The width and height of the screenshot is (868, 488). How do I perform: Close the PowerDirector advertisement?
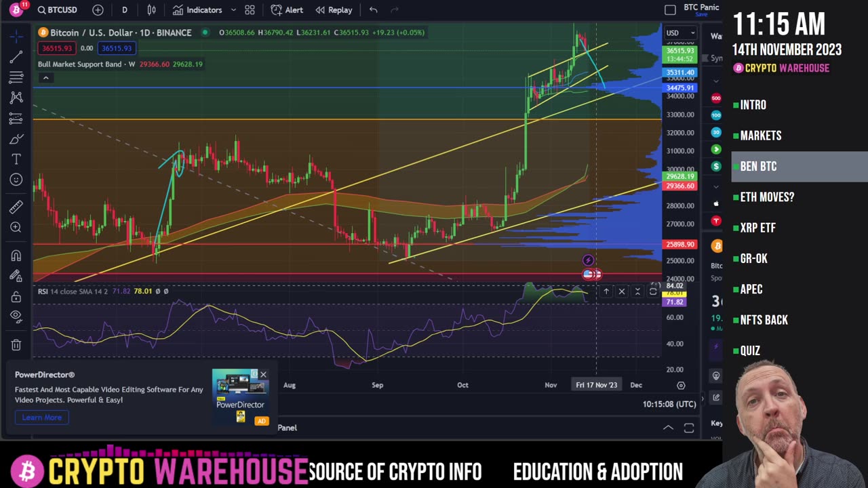[x=263, y=374]
